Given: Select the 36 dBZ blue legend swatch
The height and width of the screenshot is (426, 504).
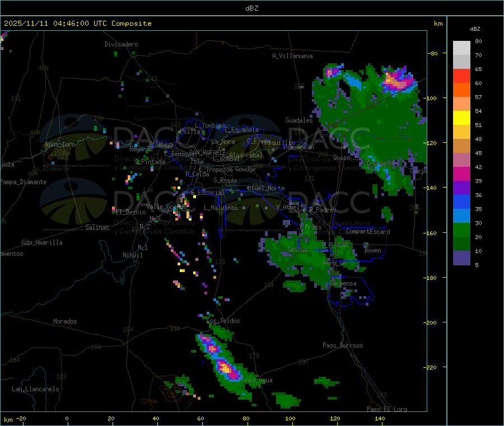Looking at the screenshot, I should pyautogui.click(x=461, y=202).
